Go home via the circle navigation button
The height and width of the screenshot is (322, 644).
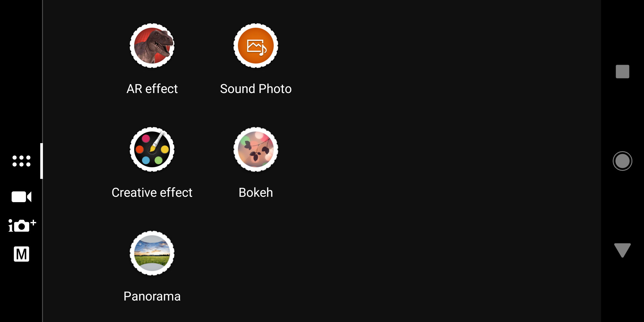pos(623,161)
